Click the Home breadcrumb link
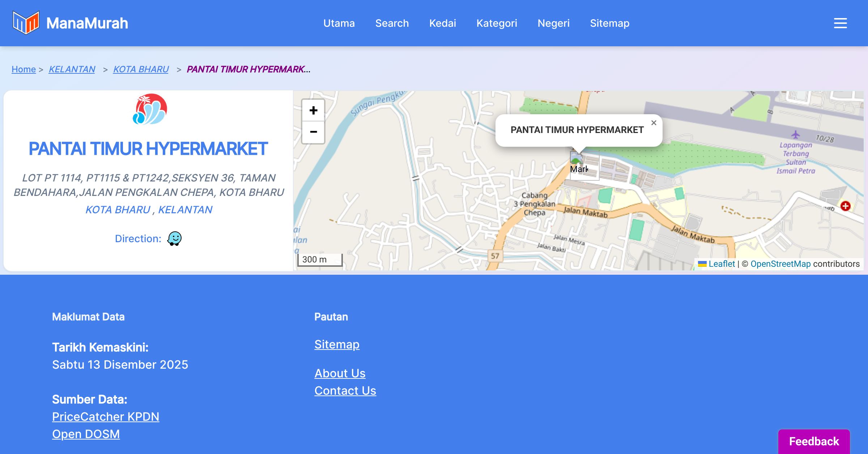 click(x=24, y=69)
